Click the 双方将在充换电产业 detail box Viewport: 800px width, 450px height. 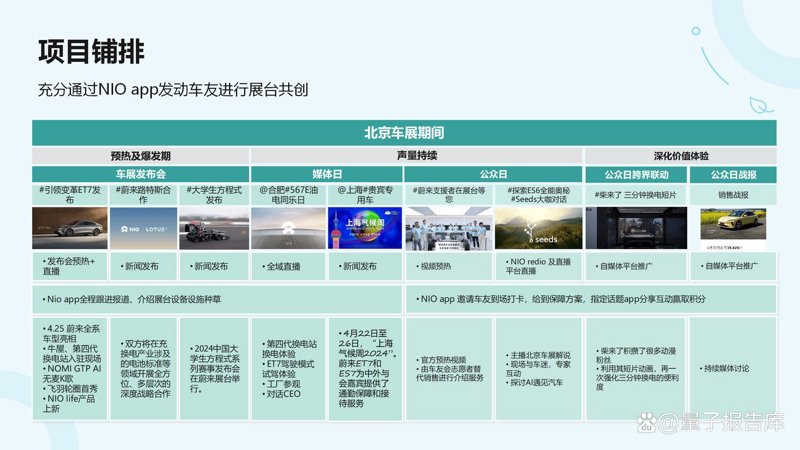[x=143, y=368]
